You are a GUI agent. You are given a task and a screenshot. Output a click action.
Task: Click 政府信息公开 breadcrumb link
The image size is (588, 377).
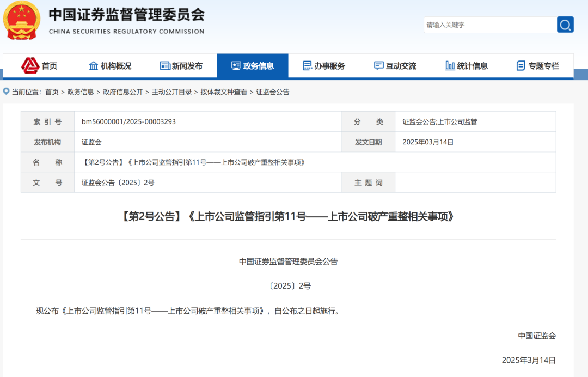click(x=122, y=92)
